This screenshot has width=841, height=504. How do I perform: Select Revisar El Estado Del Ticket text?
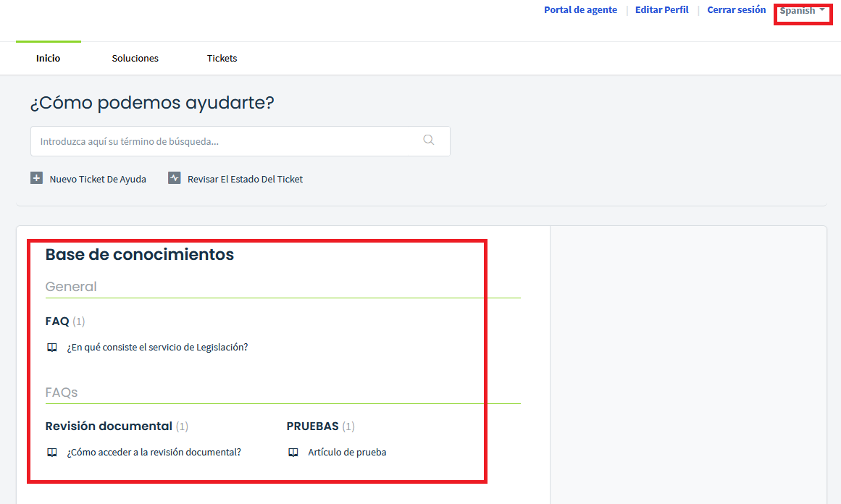(245, 179)
